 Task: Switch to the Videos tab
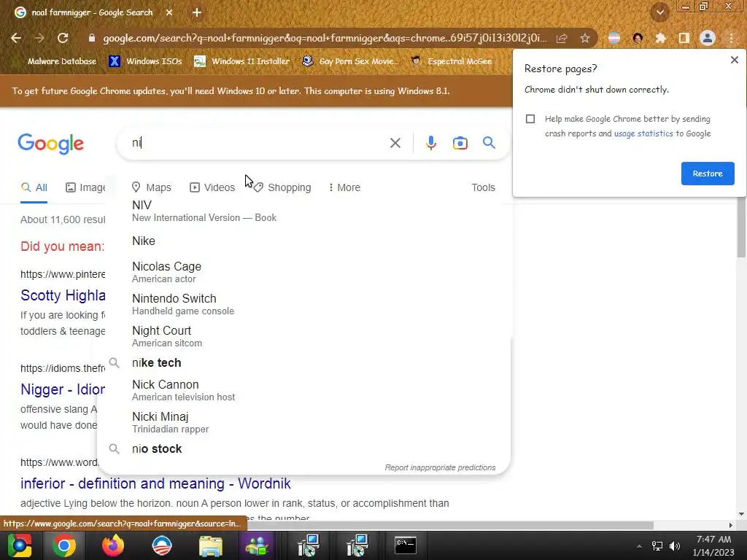[212, 187]
